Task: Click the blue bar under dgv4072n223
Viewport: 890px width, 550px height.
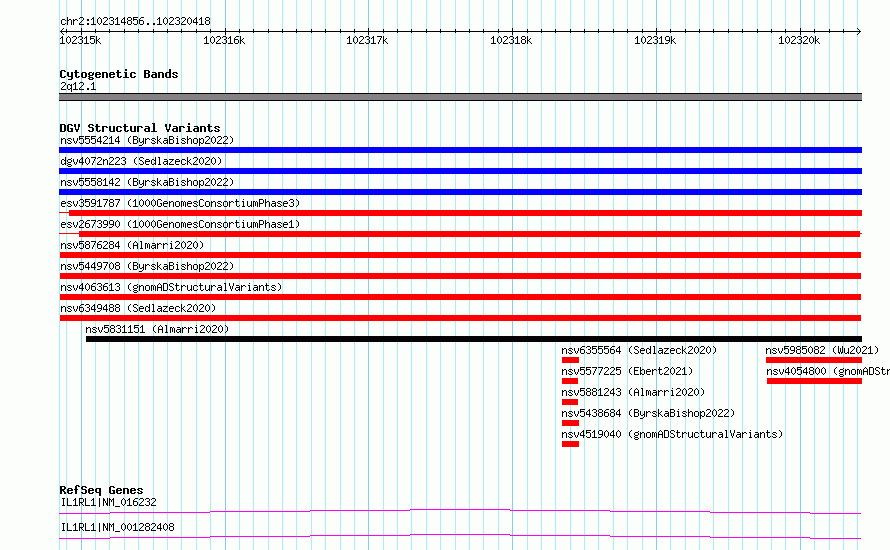Action: pyautogui.click(x=460, y=171)
